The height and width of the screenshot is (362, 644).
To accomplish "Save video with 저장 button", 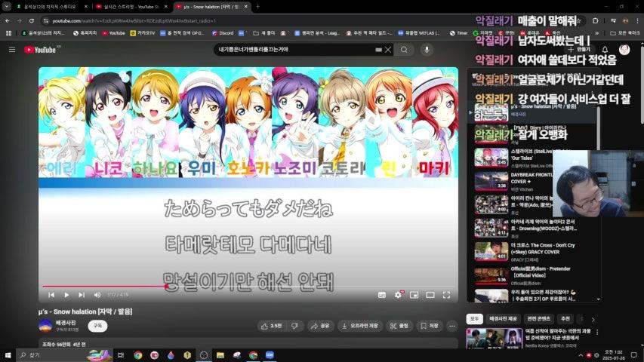I will 430,326.
